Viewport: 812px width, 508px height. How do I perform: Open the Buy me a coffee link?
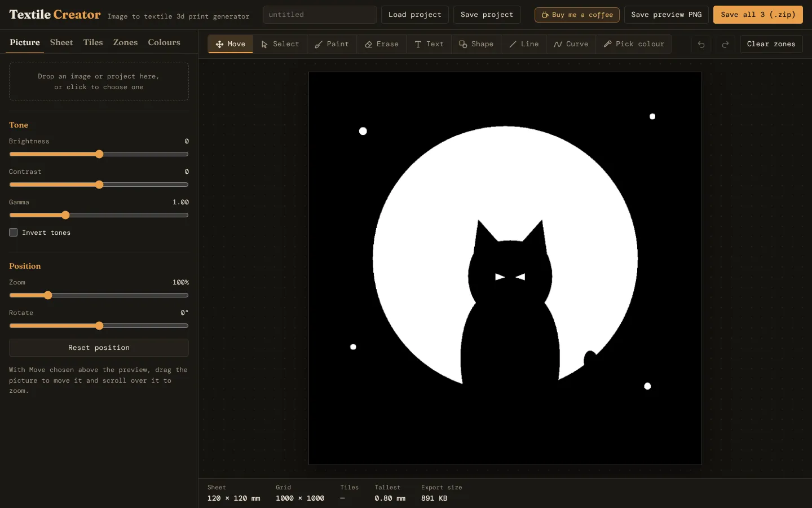(577, 15)
